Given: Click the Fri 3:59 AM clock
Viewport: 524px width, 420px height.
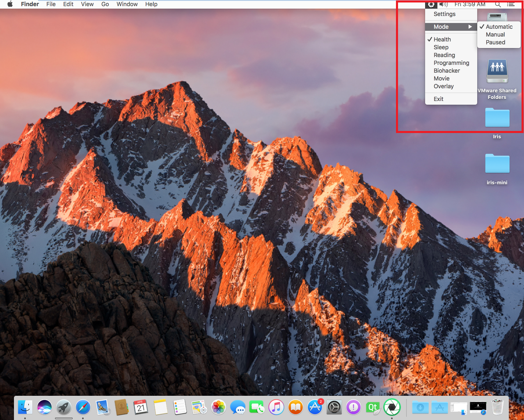Looking at the screenshot, I should 470,4.
